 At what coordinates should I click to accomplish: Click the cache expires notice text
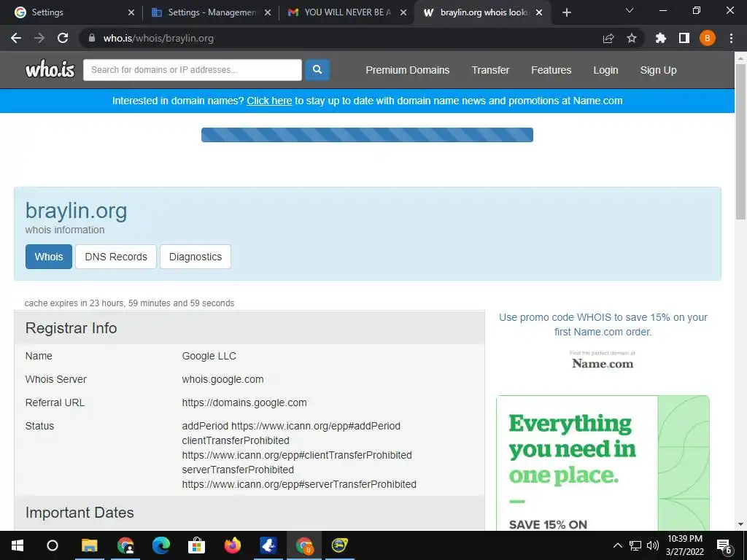tap(129, 303)
